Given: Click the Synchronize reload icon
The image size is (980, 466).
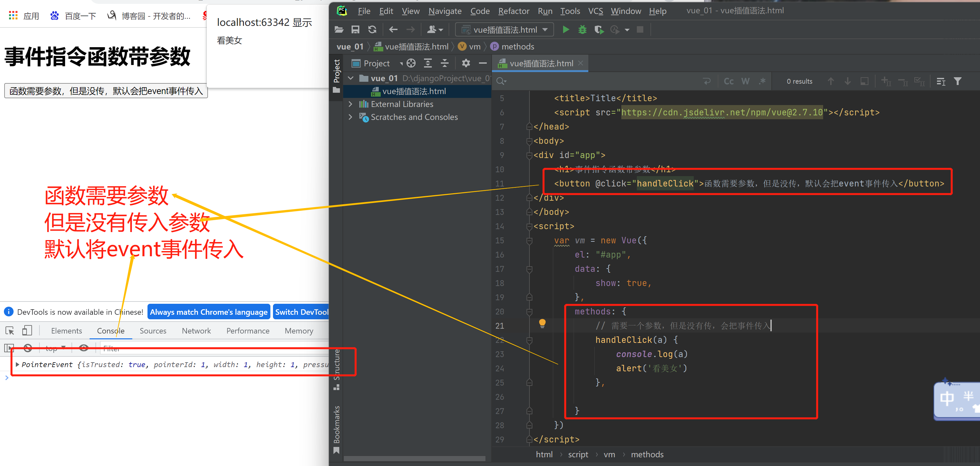Looking at the screenshot, I should coord(372,29).
